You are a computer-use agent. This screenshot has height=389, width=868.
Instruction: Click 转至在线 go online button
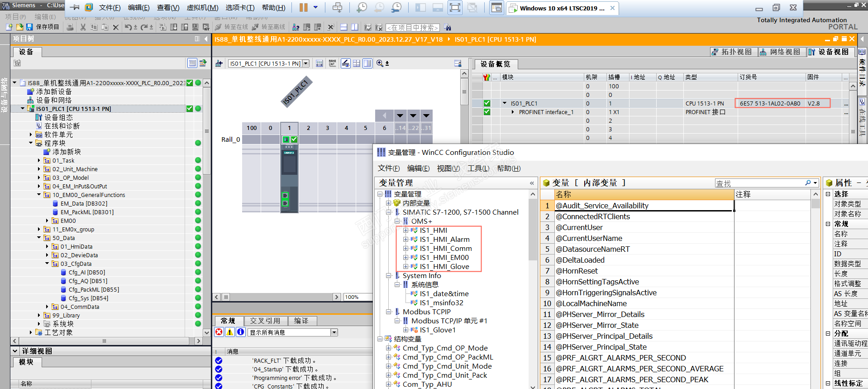pyautogui.click(x=232, y=27)
